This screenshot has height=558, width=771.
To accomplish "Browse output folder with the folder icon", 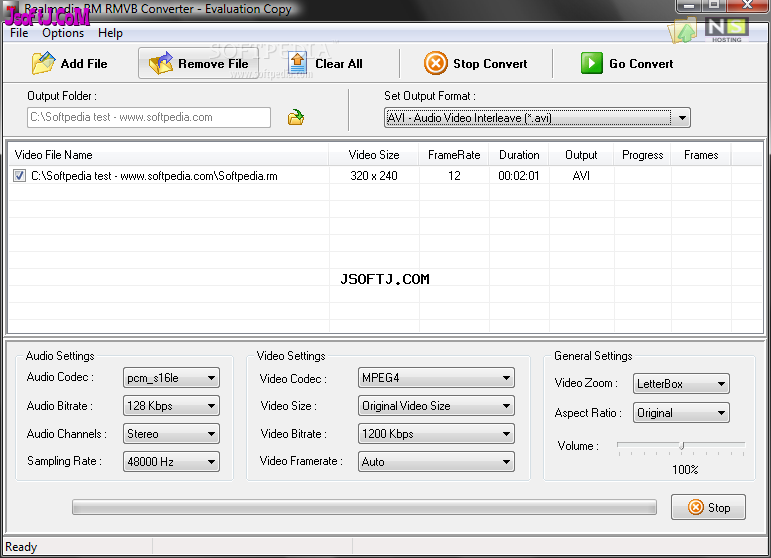I will point(296,117).
